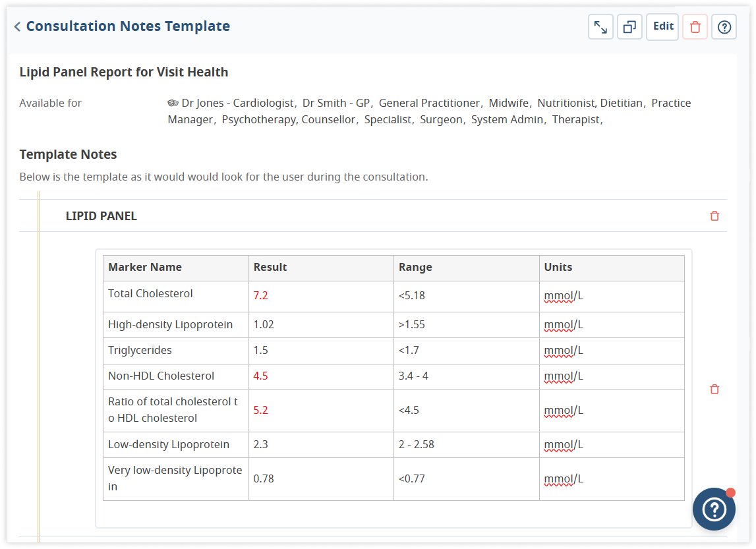
Task: Click System Admin in the roles list
Action: 507,119
